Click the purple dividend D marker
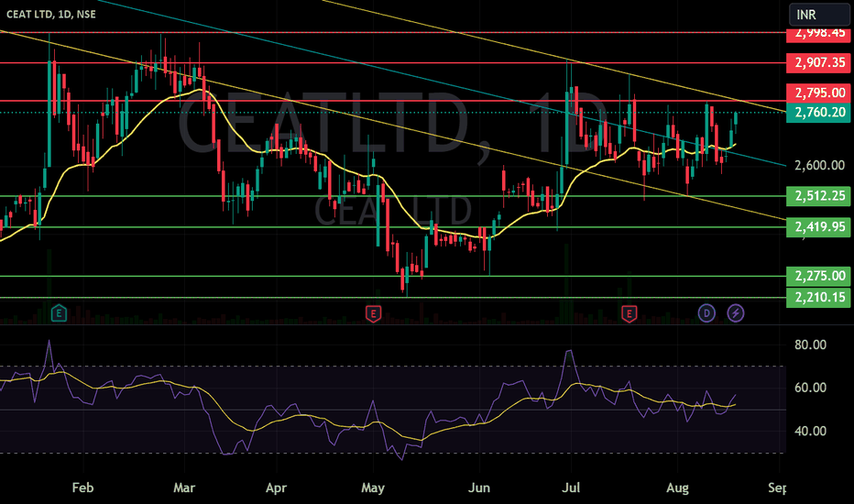 point(706,313)
